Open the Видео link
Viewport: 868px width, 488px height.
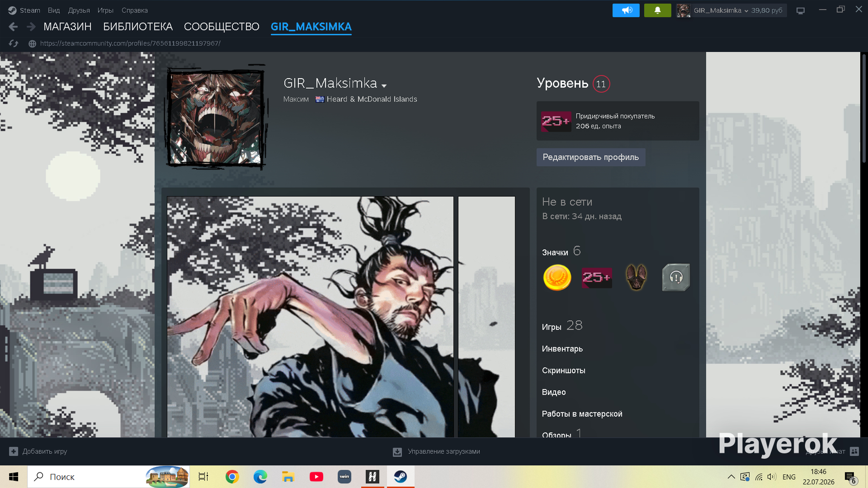point(554,392)
